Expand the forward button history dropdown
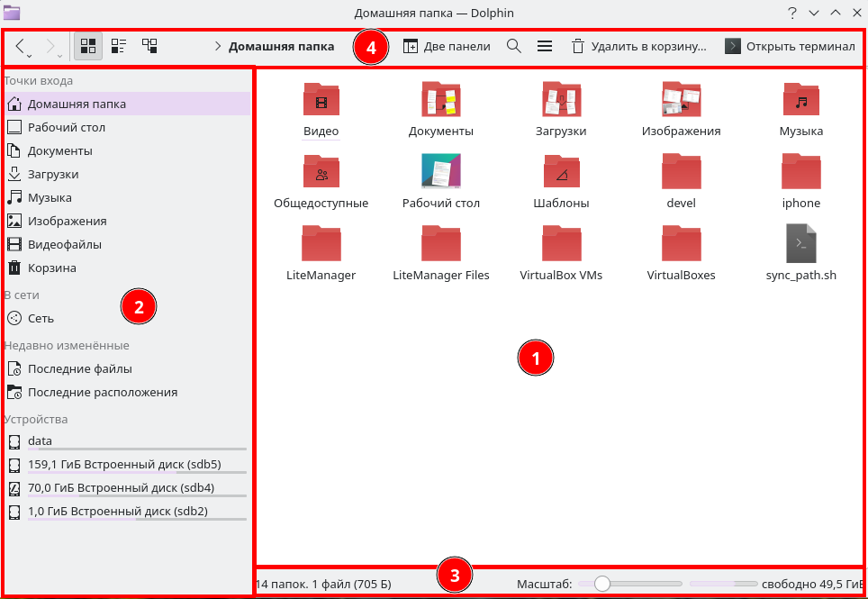868x599 pixels. pyautogui.click(x=59, y=55)
